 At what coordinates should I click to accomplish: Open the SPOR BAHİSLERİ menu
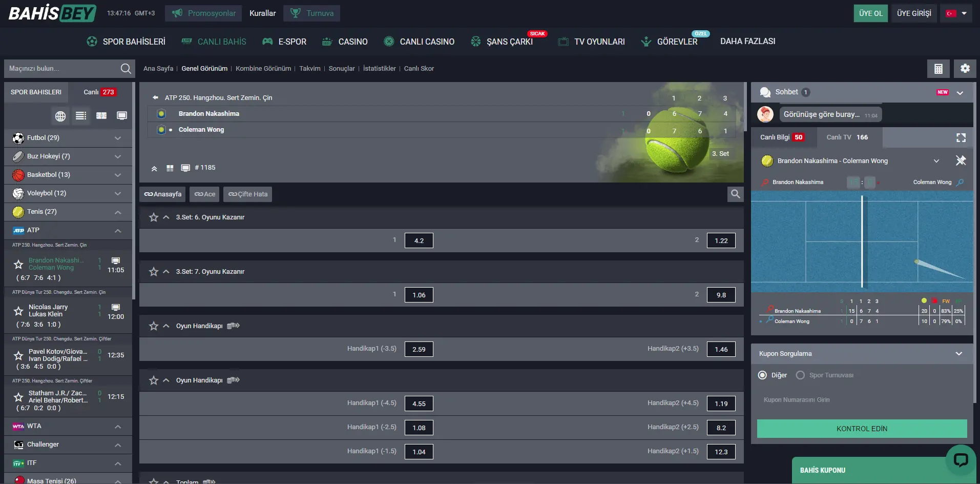[126, 42]
